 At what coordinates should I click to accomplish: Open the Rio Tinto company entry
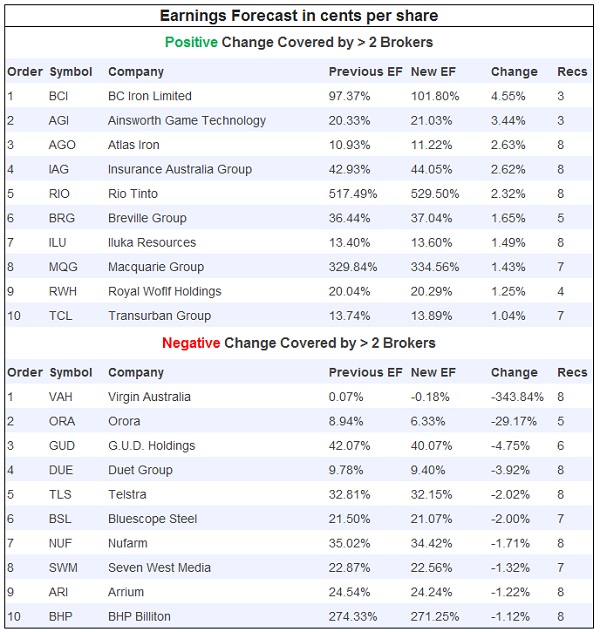(135, 194)
